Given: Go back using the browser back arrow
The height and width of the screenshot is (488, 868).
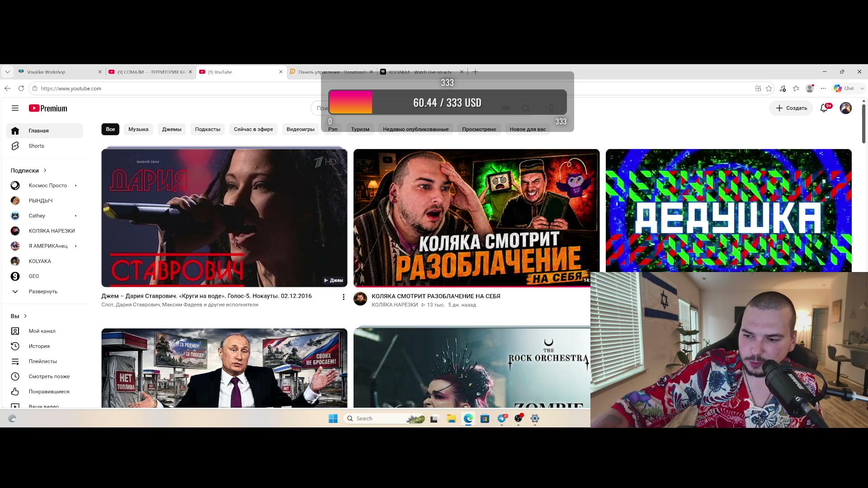Looking at the screenshot, I should [7, 89].
